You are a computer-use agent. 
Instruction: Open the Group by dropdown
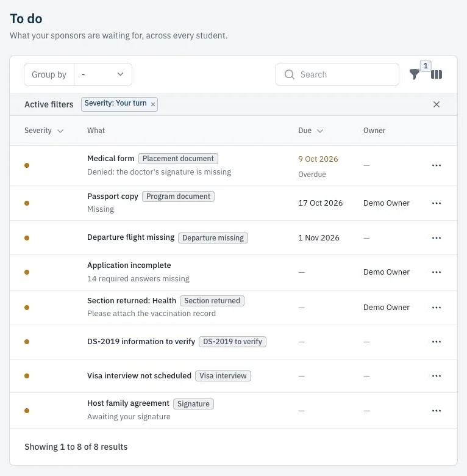click(103, 74)
